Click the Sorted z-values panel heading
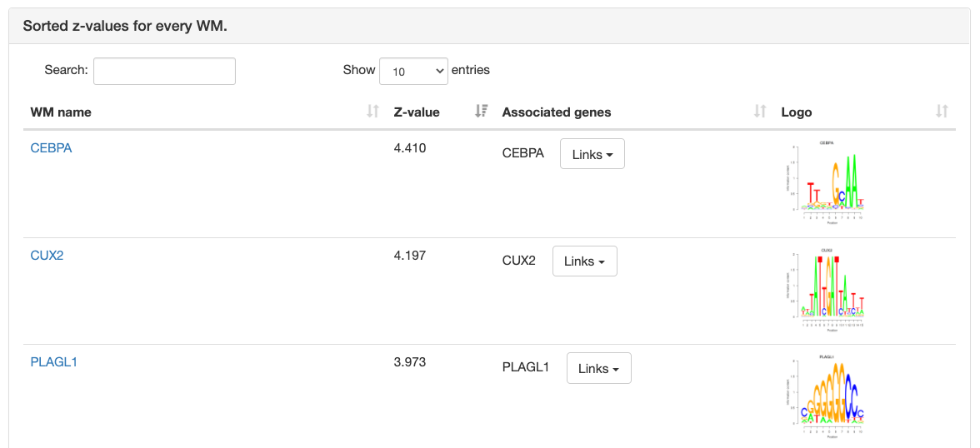This screenshot has height=448, width=980. pyautogui.click(x=125, y=26)
